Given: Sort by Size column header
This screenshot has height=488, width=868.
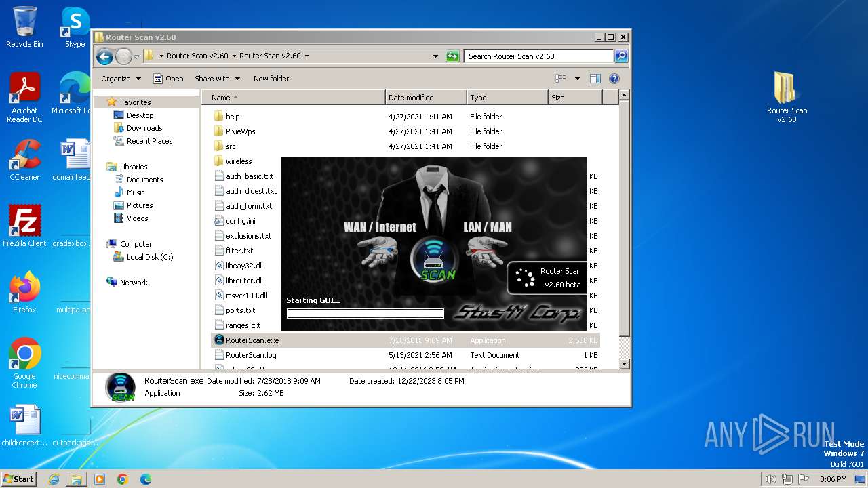Looking at the screenshot, I should click(x=575, y=98).
